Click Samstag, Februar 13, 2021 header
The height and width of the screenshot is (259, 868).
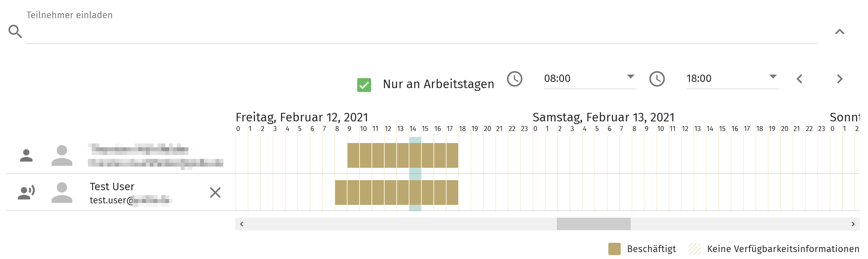(x=603, y=117)
